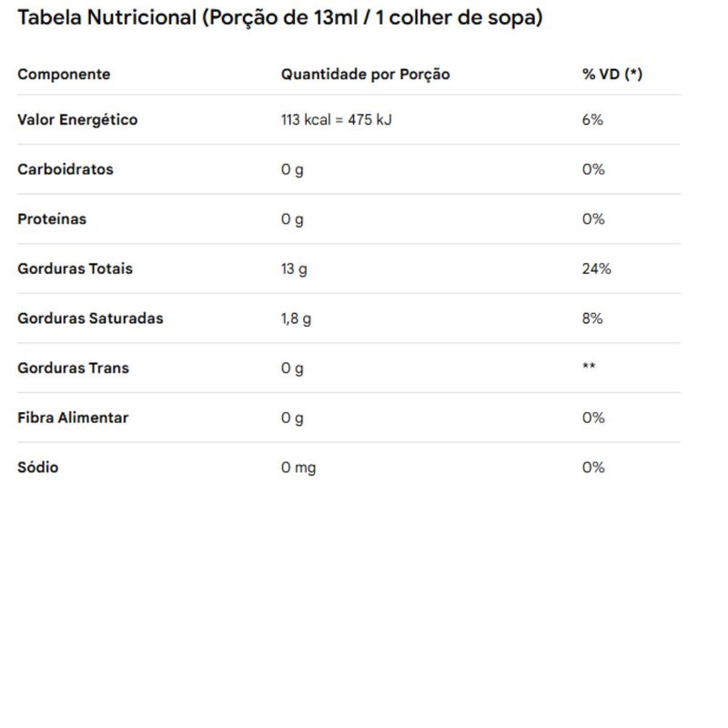The height and width of the screenshot is (728, 728).
Task: Click the % VD (*) column header
Action: click(612, 75)
